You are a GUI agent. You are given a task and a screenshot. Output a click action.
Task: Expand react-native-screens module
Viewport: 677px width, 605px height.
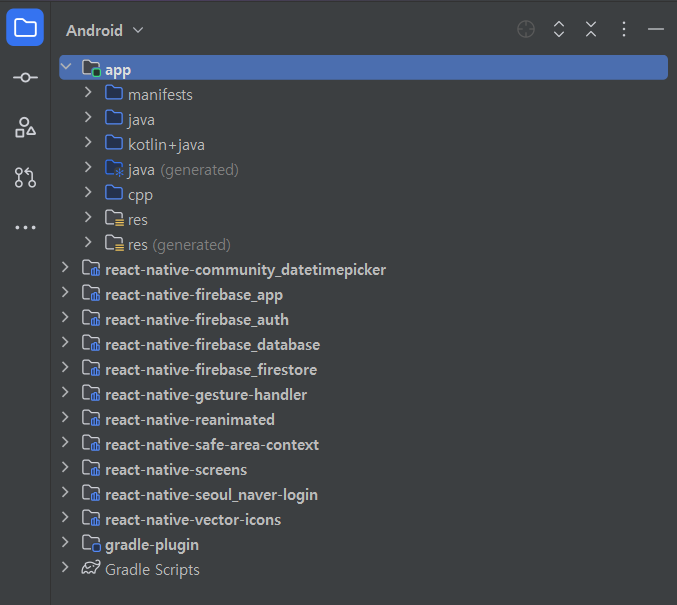65,468
